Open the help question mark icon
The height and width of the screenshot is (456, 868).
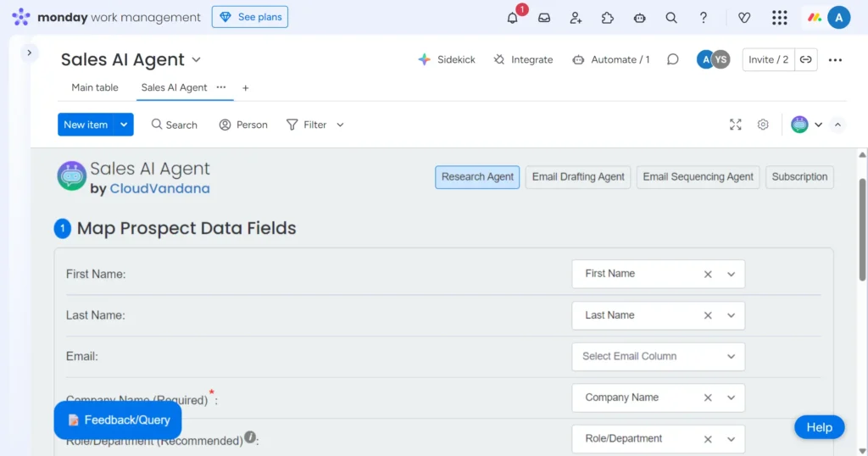point(703,18)
